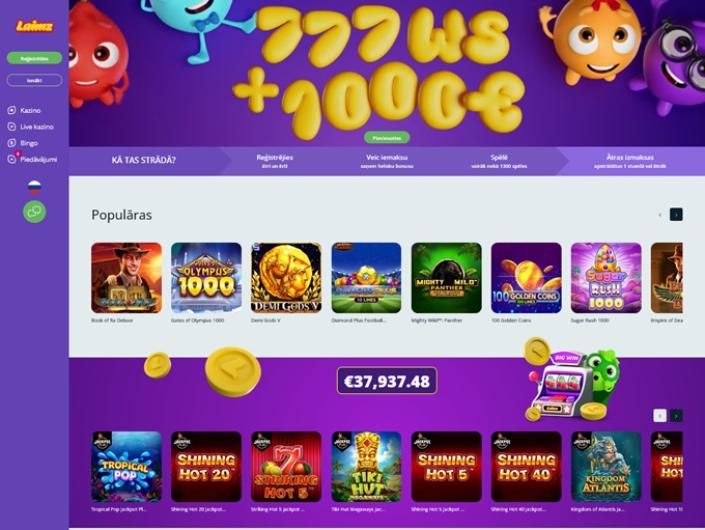Go back in jackpot games carousel
Image resolution: width=705 pixels, height=530 pixels.
click(x=660, y=416)
